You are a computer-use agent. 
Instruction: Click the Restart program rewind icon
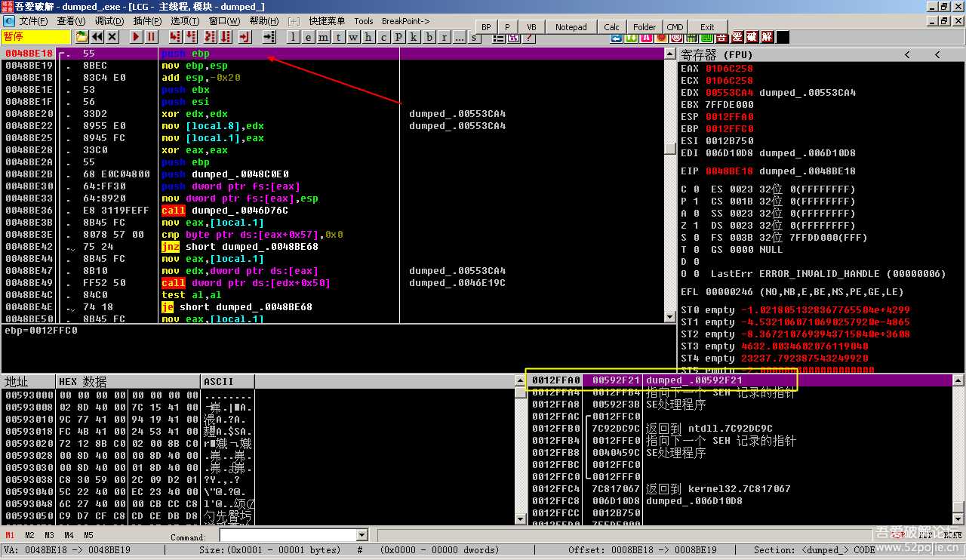[x=97, y=37]
